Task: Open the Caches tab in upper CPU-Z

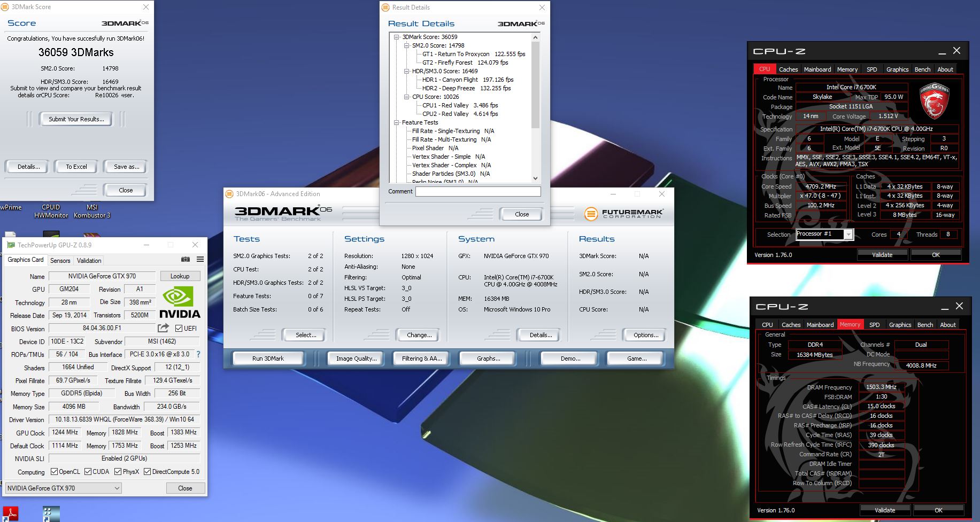Action: tap(788, 69)
